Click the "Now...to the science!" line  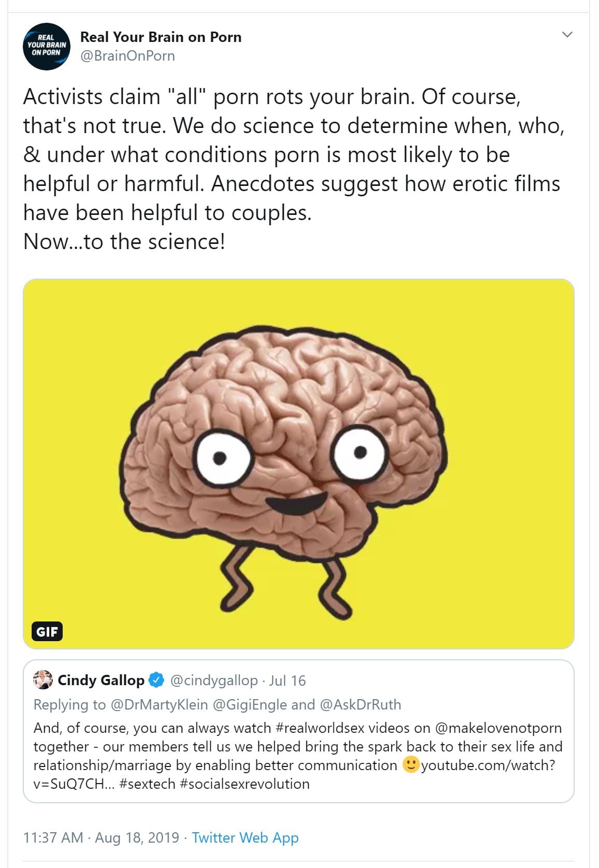(x=124, y=242)
